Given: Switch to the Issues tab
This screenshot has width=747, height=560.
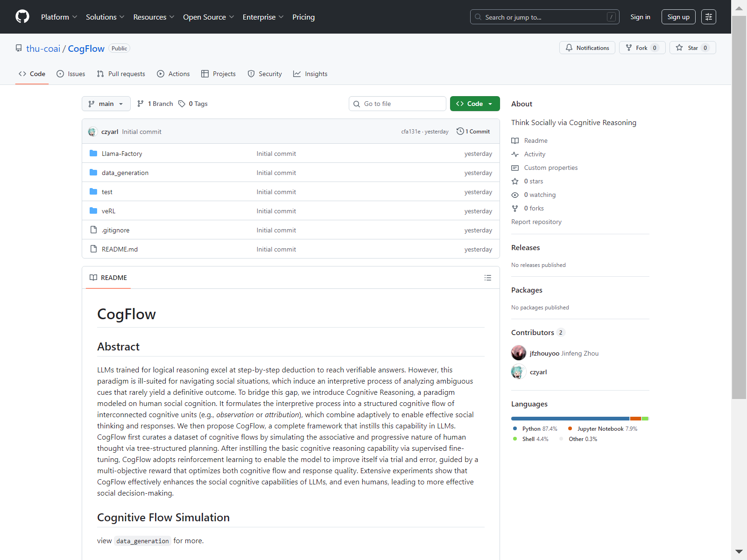Looking at the screenshot, I should pyautogui.click(x=71, y=74).
